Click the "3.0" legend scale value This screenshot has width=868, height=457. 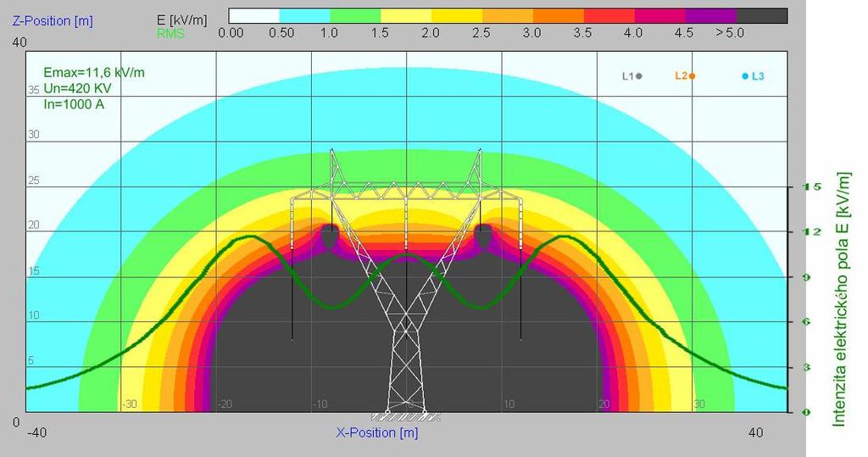coord(531,33)
